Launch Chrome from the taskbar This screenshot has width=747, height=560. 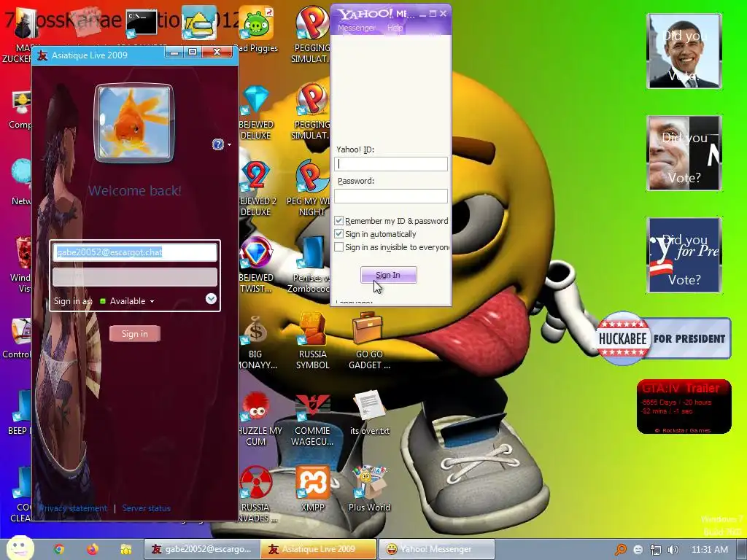58,549
